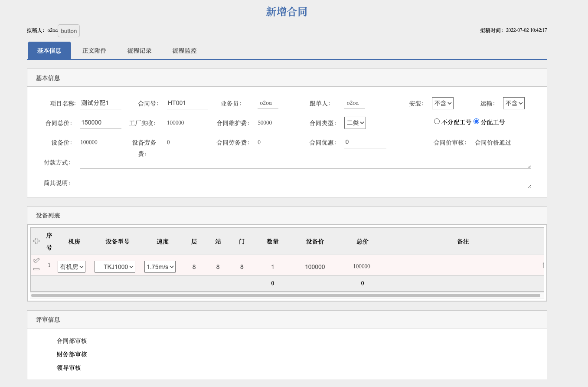Expand the 合同类型 dropdown
This screenshot has height=387, width=588.
coord(355,123)
